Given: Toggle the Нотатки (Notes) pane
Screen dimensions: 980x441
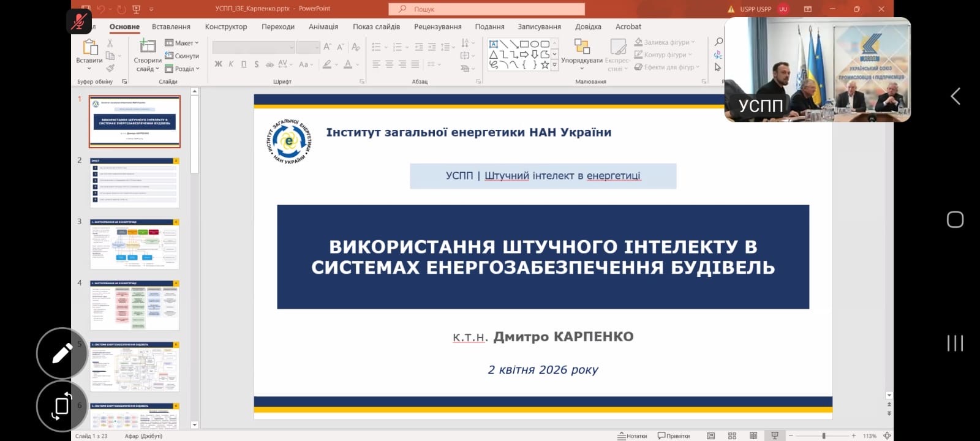Looking at the screenshot, I should pyautogui.click(x=632, y=435).
